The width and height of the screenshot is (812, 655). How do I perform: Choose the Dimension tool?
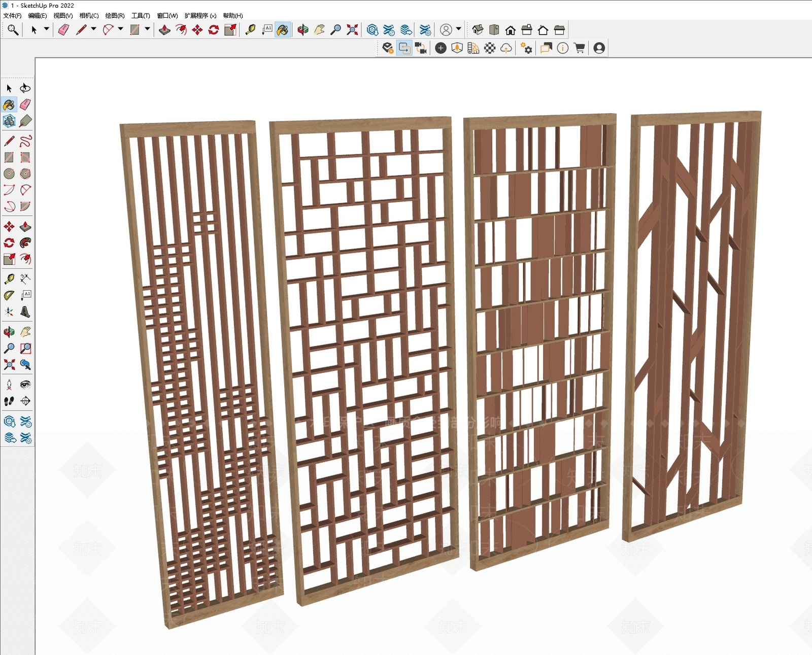(25, 279)
